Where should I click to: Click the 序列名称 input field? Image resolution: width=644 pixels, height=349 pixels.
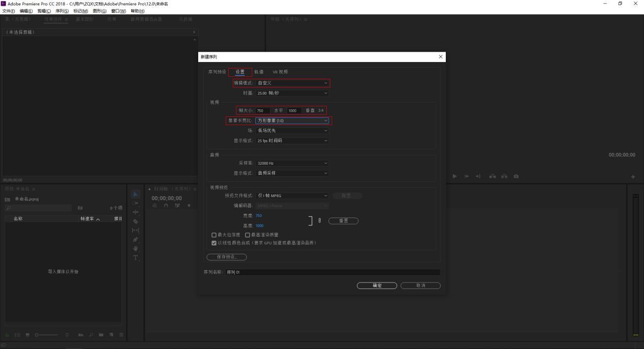333,272
